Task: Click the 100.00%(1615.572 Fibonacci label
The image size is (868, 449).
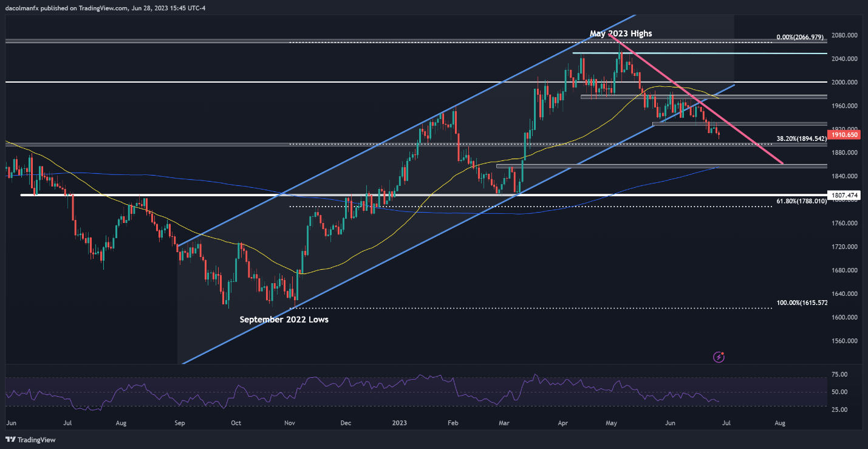Action: tap(802, 302)
